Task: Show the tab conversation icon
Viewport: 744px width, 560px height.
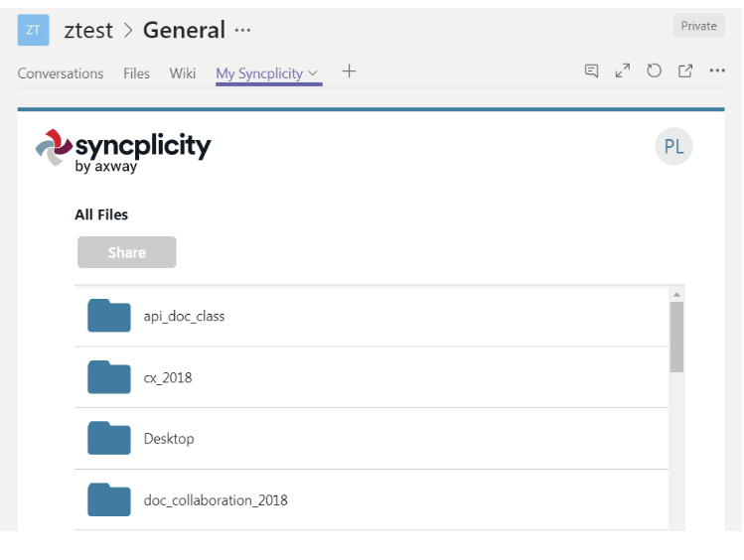Action: (x=591, y=71)
